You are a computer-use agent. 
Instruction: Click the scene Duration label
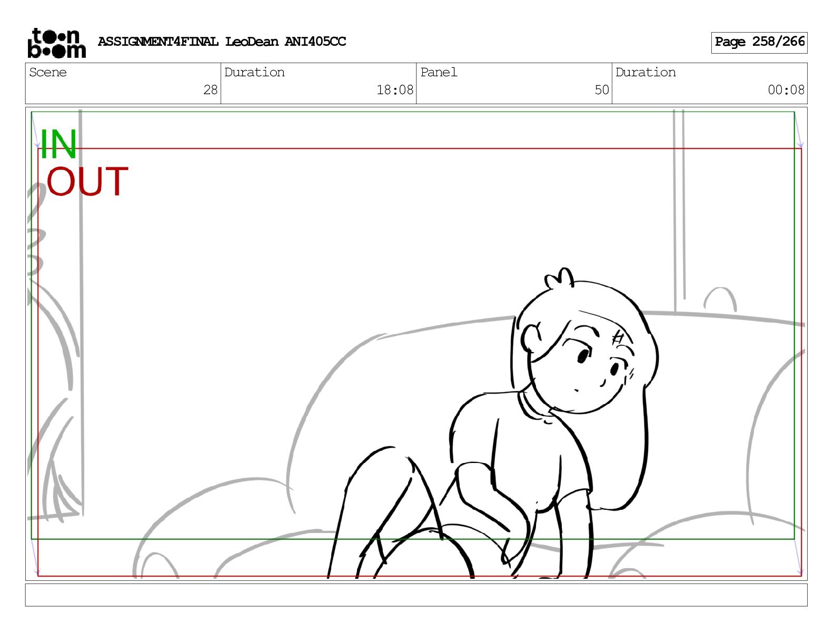coord(254,72)
